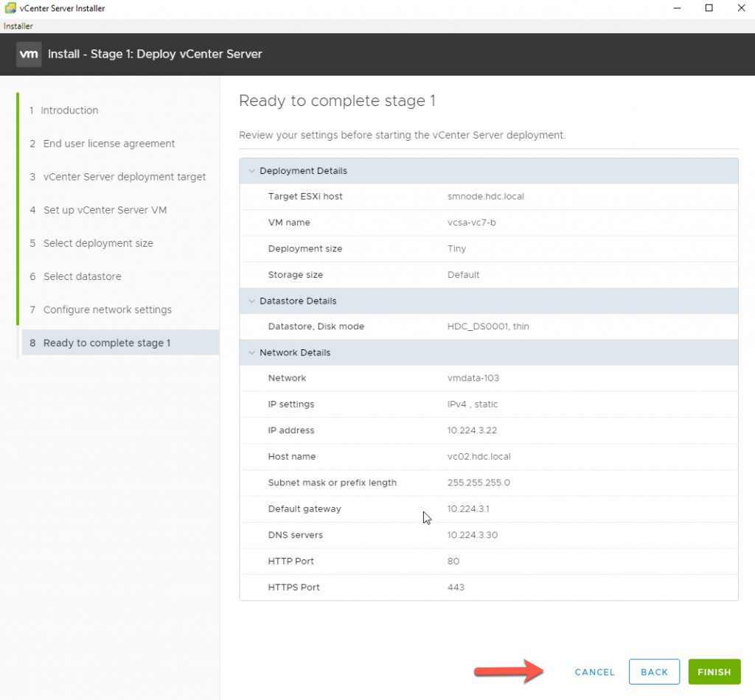Collapse the Network Details section chevron
This screenshot has width=755, height=700.
[x=251, y=353]
